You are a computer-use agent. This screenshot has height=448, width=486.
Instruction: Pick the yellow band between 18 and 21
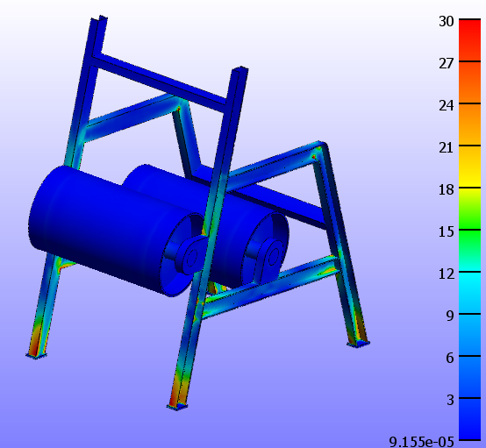[469, 167]
